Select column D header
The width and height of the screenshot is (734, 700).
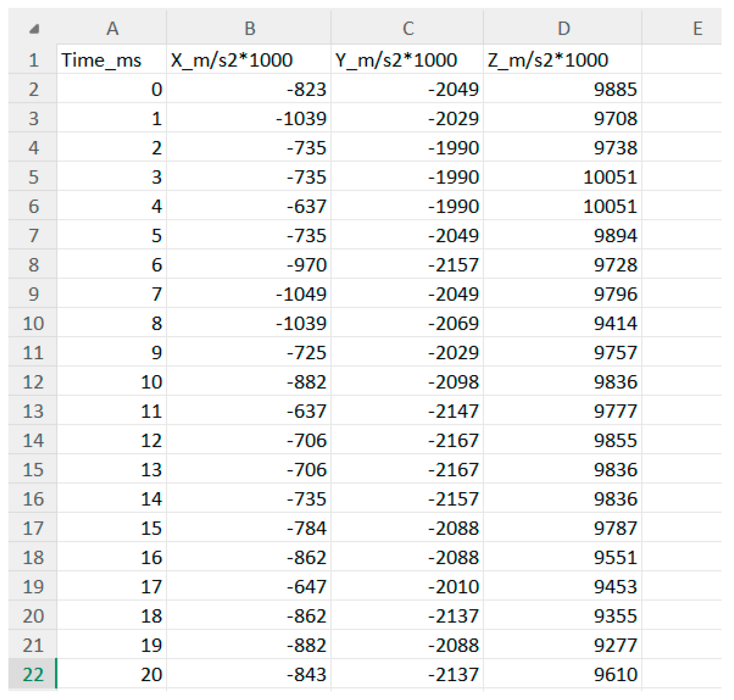click(563, 29)
